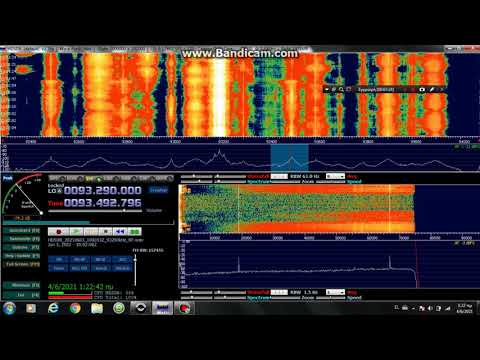Toggle the NR noise reduction button
480x360 pixels.
(59, 259)
